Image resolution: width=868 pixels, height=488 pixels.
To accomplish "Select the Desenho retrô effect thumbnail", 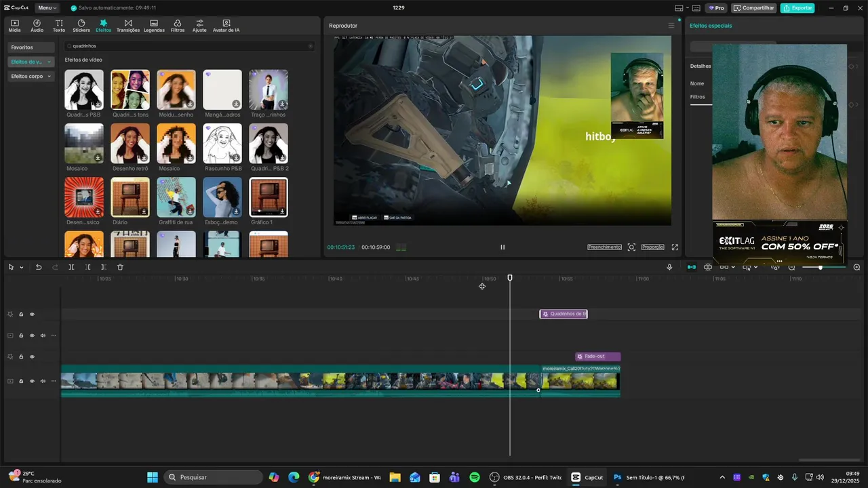I will pyautogui.click(x=130, y=143).
